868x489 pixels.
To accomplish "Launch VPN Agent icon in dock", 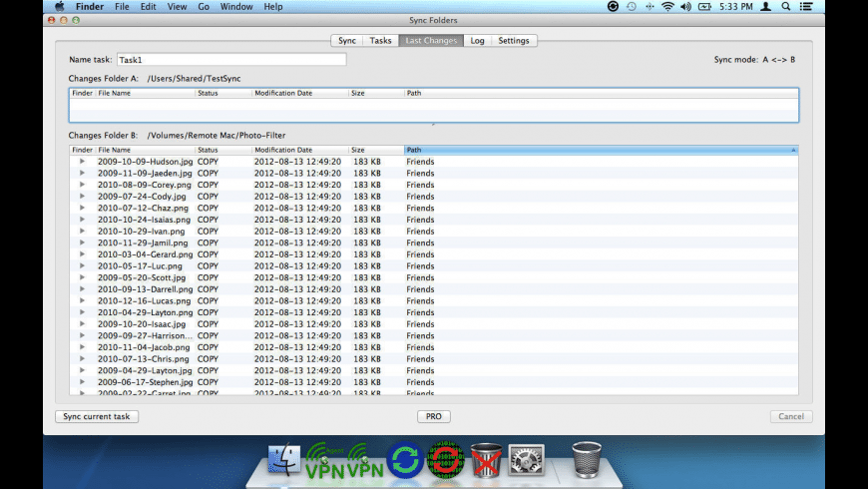I will click(325, 461).
